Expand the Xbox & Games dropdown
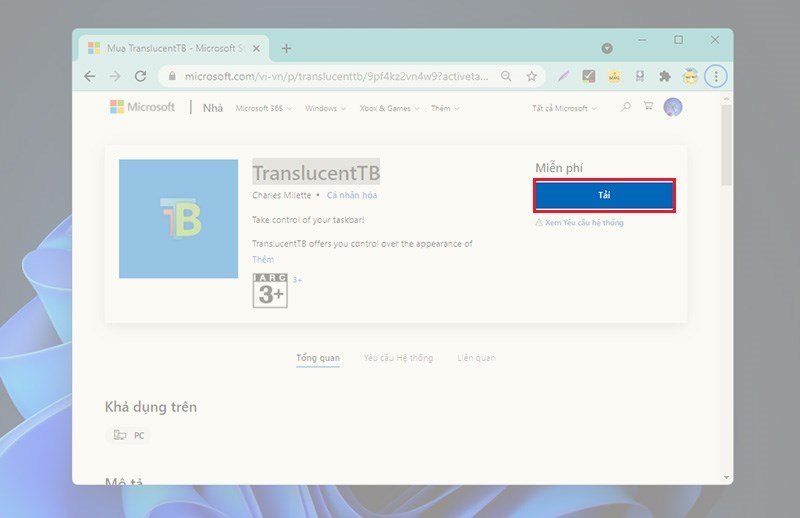The image size is (800, 518). click(x=389, y=108)
